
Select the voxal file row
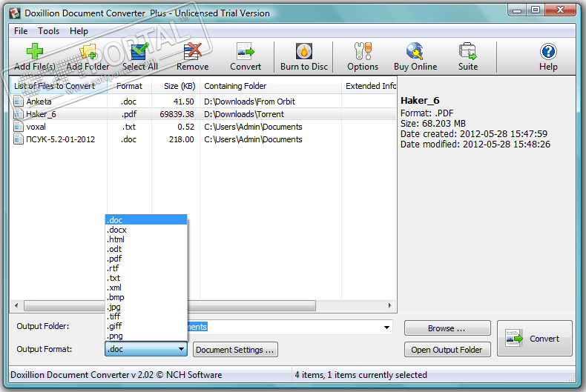(x=203, y=127)
